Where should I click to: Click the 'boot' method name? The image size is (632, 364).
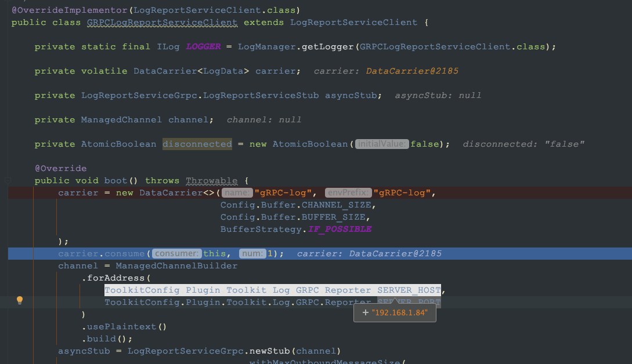click(115, 180)
